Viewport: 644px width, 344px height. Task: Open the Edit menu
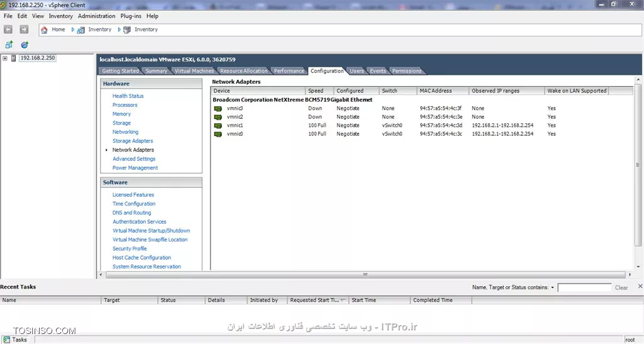coord(22,16)
